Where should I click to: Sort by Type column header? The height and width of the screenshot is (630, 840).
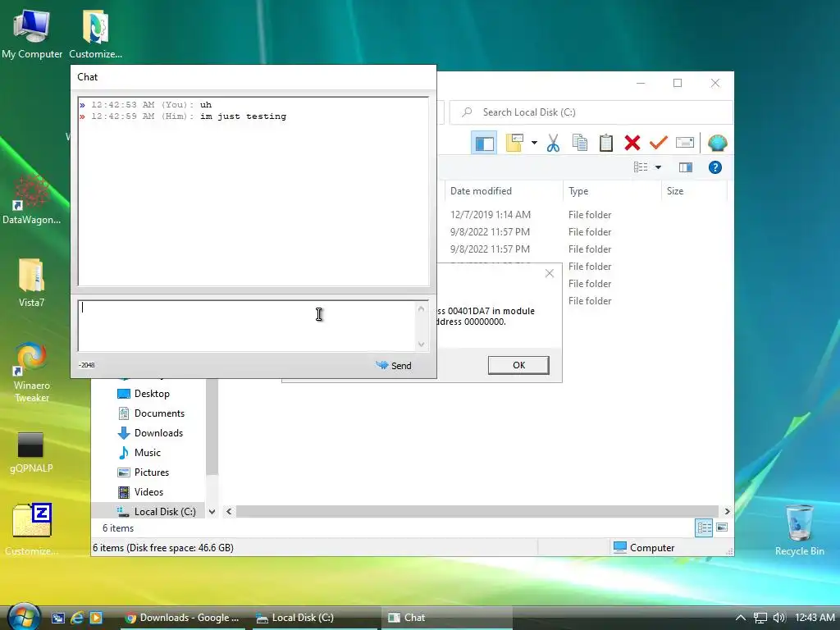click(612, 191)
